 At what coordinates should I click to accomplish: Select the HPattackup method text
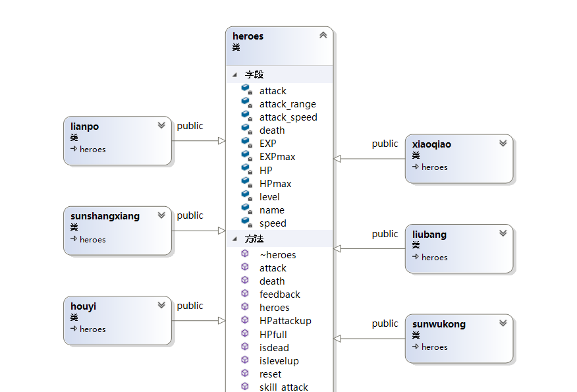click(285, 321)
